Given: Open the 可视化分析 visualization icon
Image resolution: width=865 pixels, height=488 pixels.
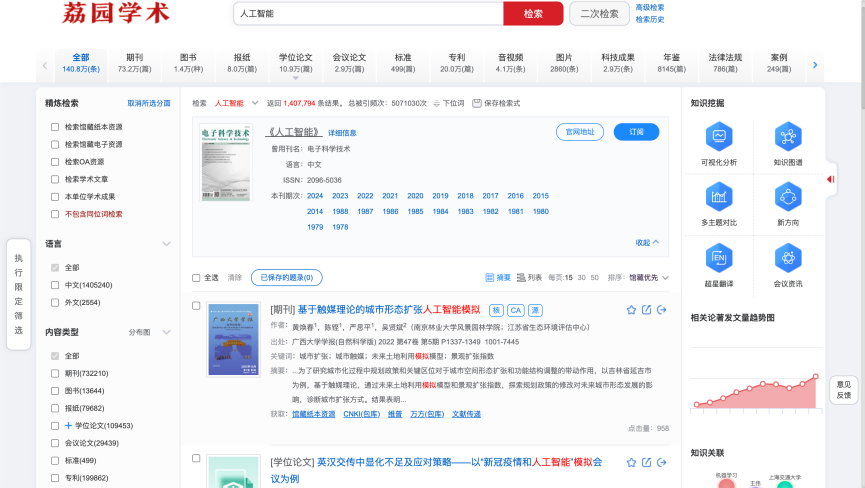Looking at the screenshot, I should point(719,136).
